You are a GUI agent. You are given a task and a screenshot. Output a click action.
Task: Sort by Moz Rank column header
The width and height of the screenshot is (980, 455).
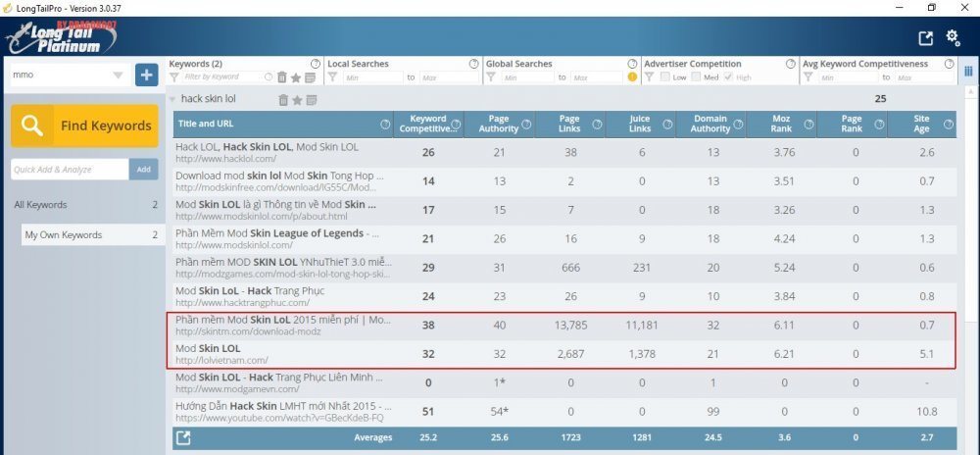click(x=781, y=124)
